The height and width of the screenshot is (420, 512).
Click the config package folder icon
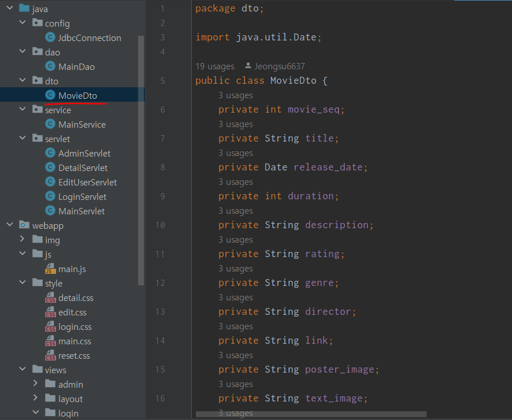point(38,23)
